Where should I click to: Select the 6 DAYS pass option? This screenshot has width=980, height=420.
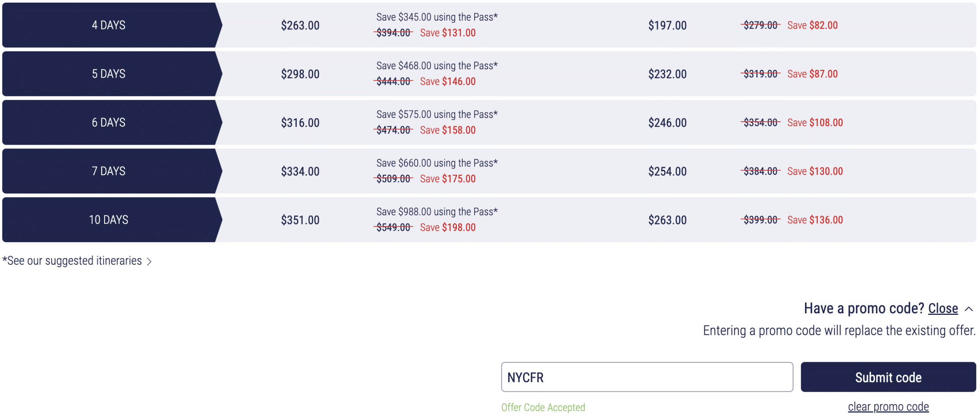point(489,122)
